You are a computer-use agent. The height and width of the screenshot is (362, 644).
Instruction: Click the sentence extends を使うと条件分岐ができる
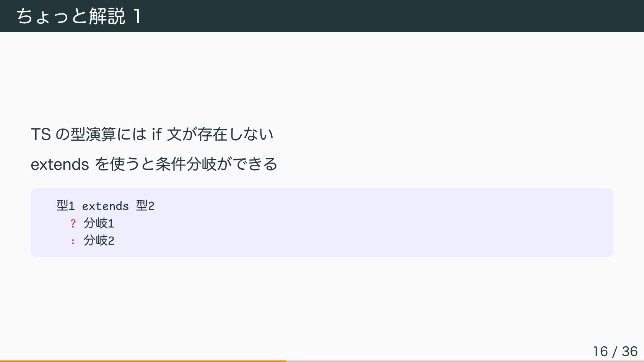pyautogui.click(x=154, y=164)
